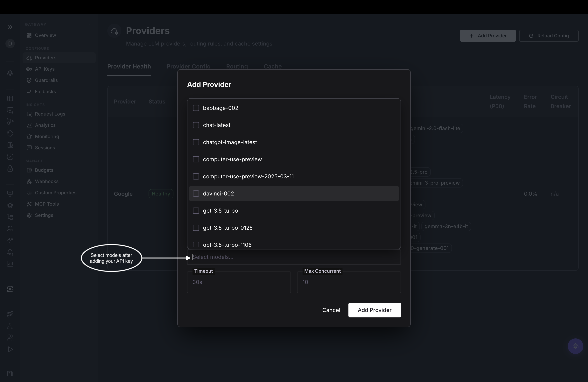Open Monitoring in the sidebar
Viewport: 588px width, 382px height.
[59, 136]
